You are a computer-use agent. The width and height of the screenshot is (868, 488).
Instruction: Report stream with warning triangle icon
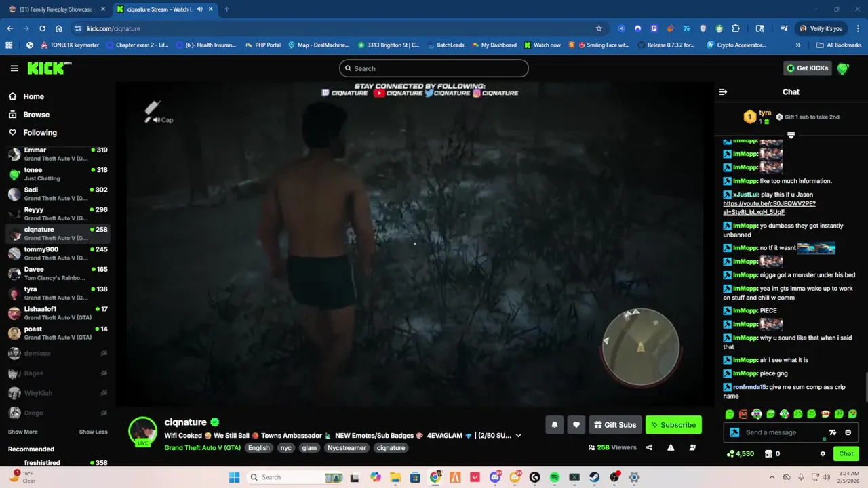click(671, 447)
